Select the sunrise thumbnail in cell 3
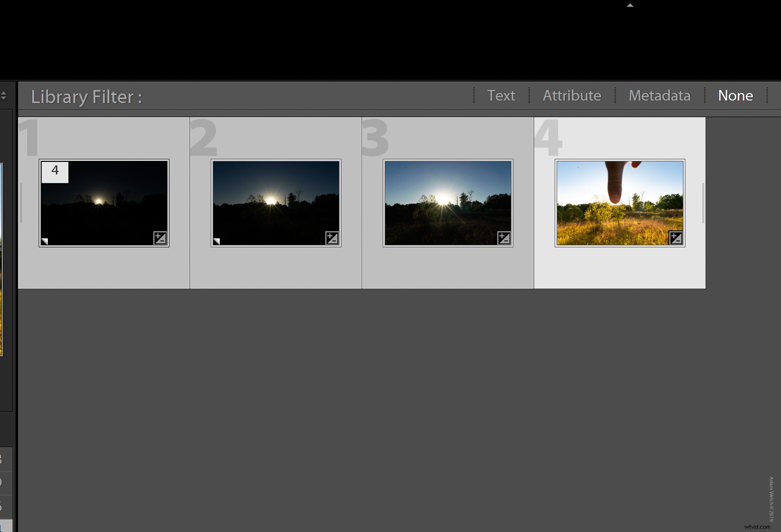 (447, 202)
